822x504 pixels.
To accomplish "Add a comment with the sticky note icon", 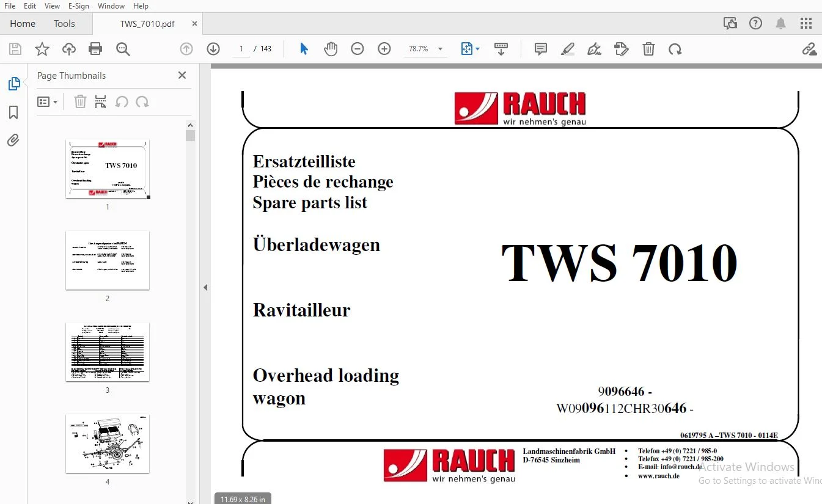I will pyautogui.click(x=541, y=49).
